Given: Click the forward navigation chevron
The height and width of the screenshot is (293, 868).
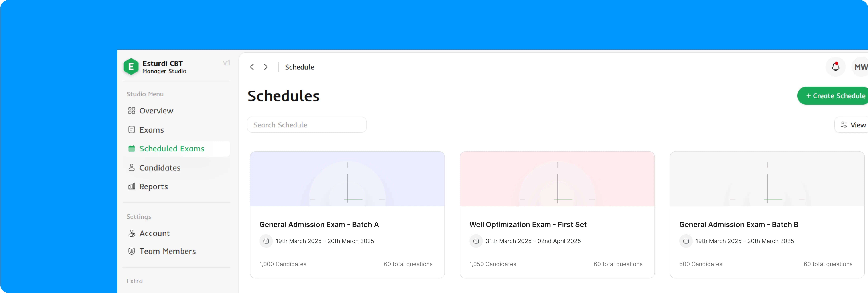Looking at the screenshot, I should 266,67.
